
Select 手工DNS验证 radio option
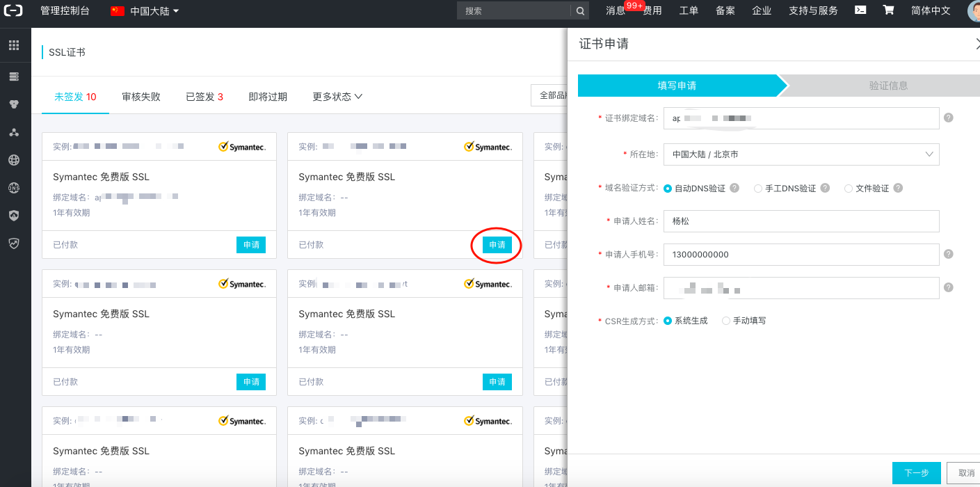tap(758, 189)
